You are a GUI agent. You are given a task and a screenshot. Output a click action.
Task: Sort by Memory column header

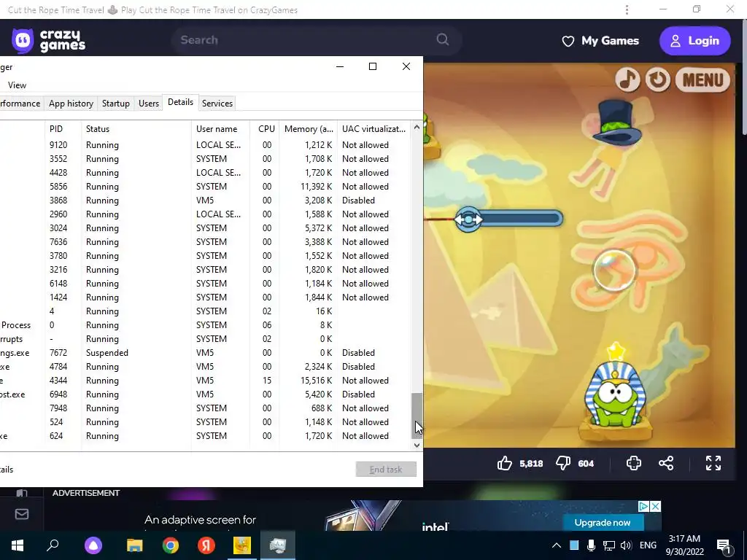[309, 128]
